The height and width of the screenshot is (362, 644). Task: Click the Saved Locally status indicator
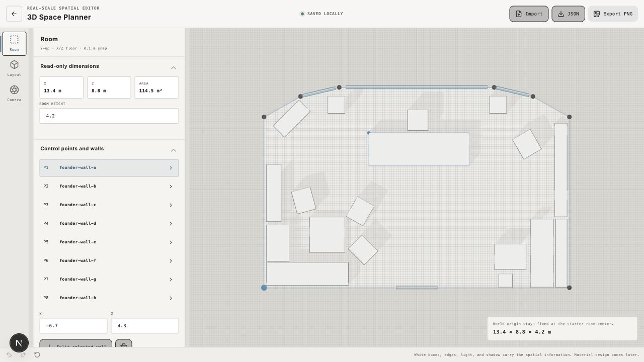(x=321, y=14)
